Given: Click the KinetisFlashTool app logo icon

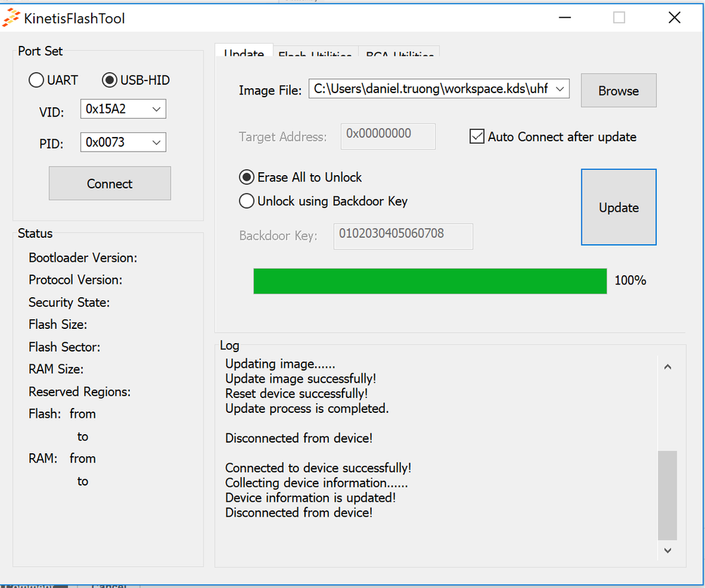Looking at the screenshot, I should [11, 18].
